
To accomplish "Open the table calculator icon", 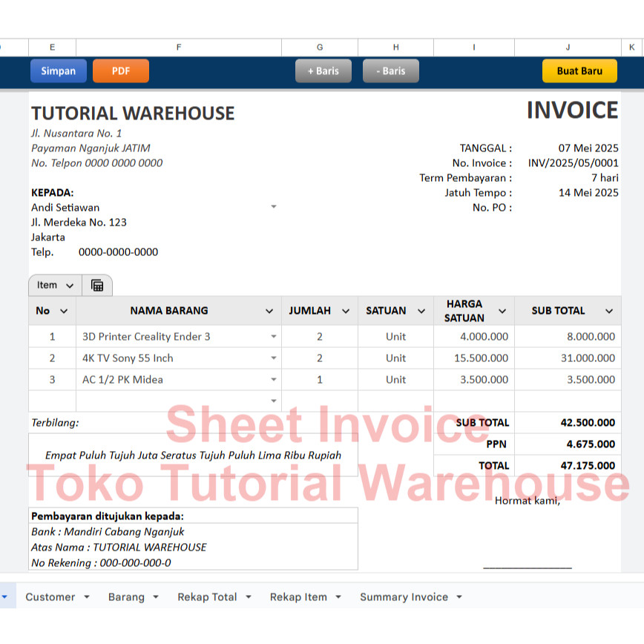I will [97, 285].
